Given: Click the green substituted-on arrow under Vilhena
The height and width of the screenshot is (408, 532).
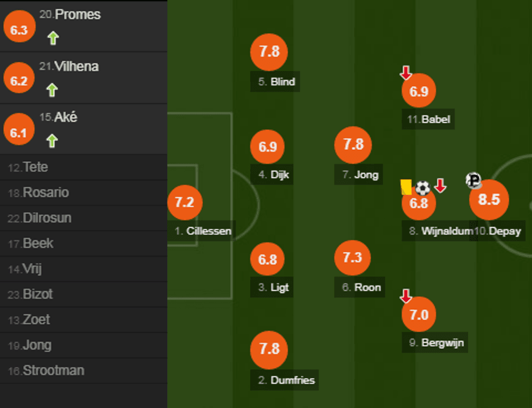Looking at the screenshot, I should (x=52, y=90).
